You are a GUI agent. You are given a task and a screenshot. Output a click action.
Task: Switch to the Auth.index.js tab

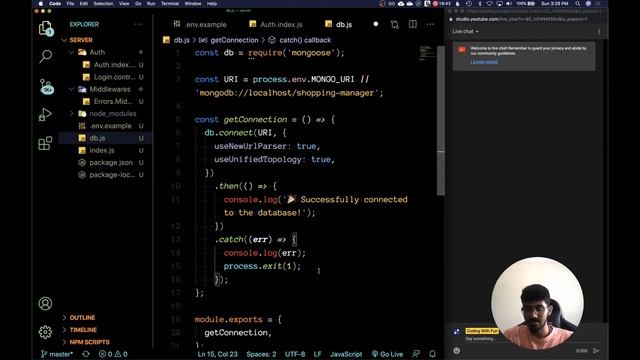[x=276, y=24]
